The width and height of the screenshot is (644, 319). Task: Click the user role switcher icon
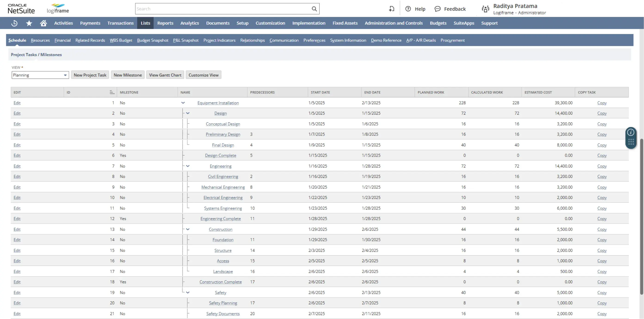pyautogui.click(x=485, y=9)
